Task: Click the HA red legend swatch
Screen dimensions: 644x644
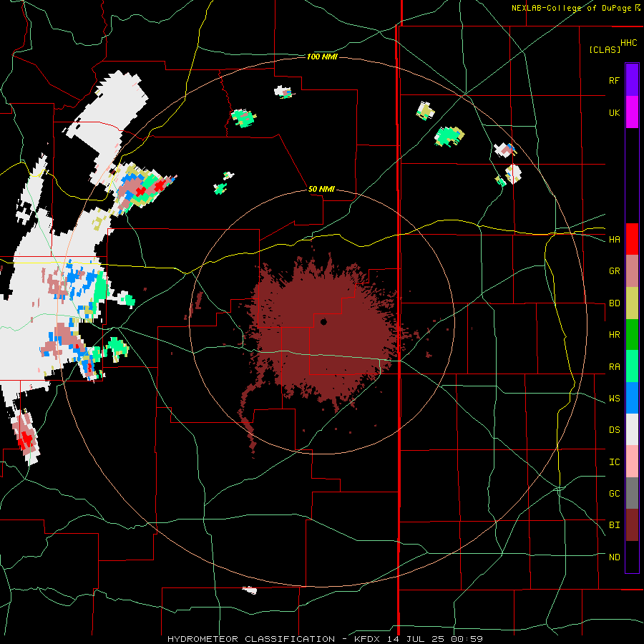Action: tap(632, 239)
